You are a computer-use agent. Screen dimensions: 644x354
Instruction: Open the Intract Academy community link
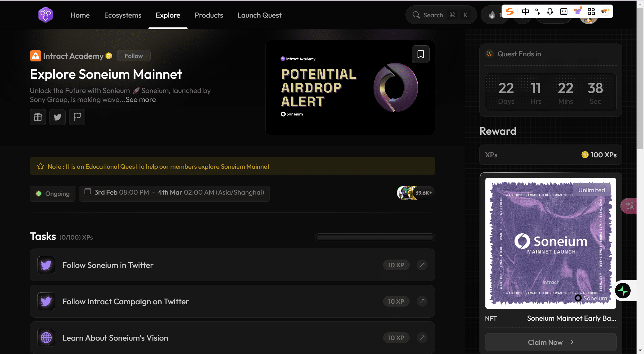click(73, 56)
